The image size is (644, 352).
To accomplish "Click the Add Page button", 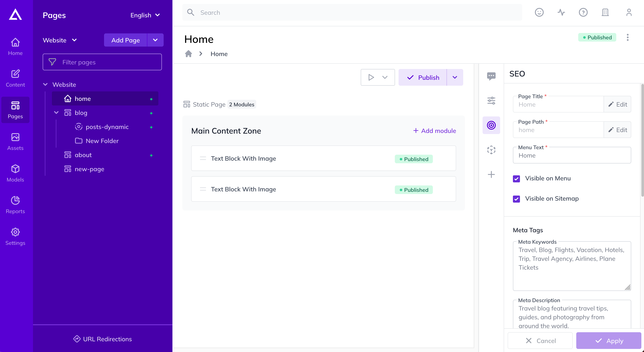I will (126, 40).
